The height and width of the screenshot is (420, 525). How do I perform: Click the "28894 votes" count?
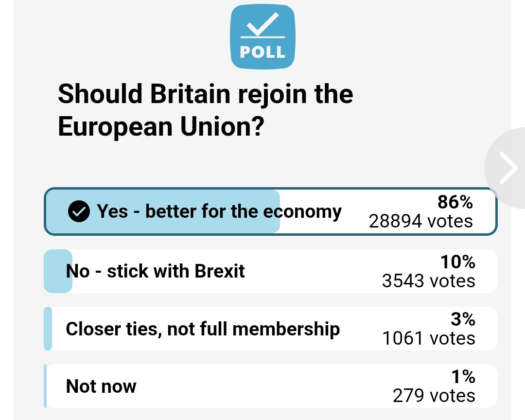click(x=420, y=221)
